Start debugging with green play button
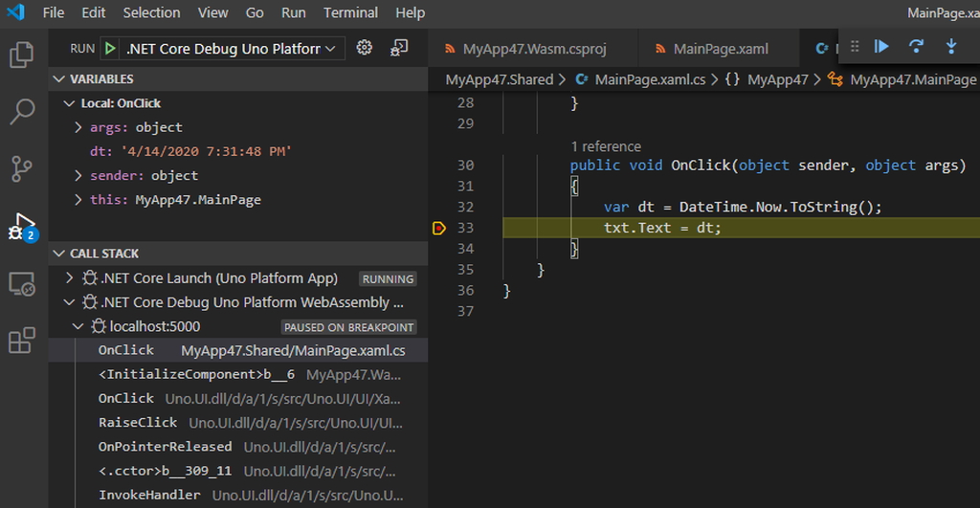The width and height of the screenshot is (980, 508). 110,48
